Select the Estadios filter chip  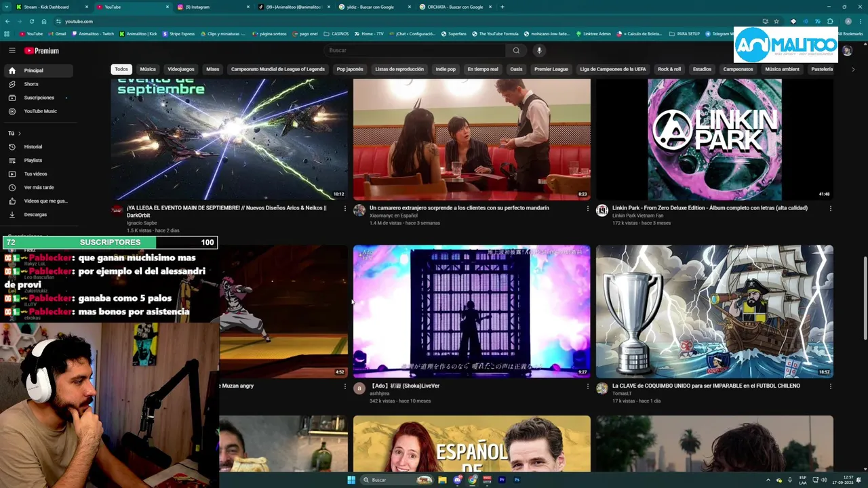(702, 69)
